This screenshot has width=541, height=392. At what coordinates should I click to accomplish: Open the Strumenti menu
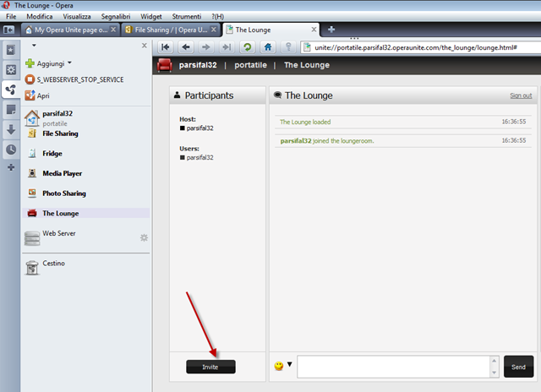coord(186,16)
